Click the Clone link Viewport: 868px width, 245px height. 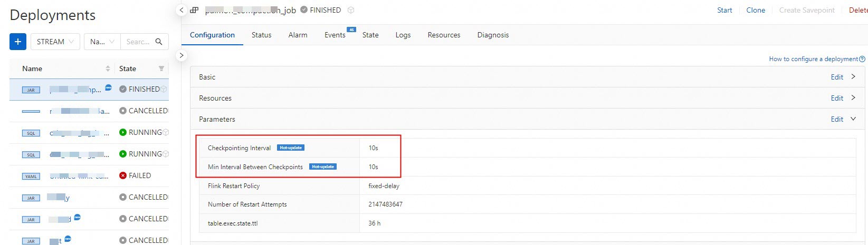756,10
